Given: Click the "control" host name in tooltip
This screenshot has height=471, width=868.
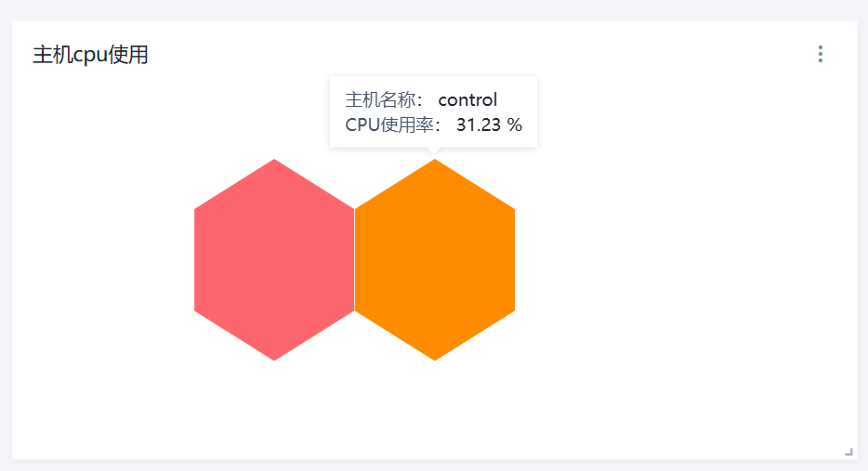Looking at the screenshot, I should tap(467, 100).
